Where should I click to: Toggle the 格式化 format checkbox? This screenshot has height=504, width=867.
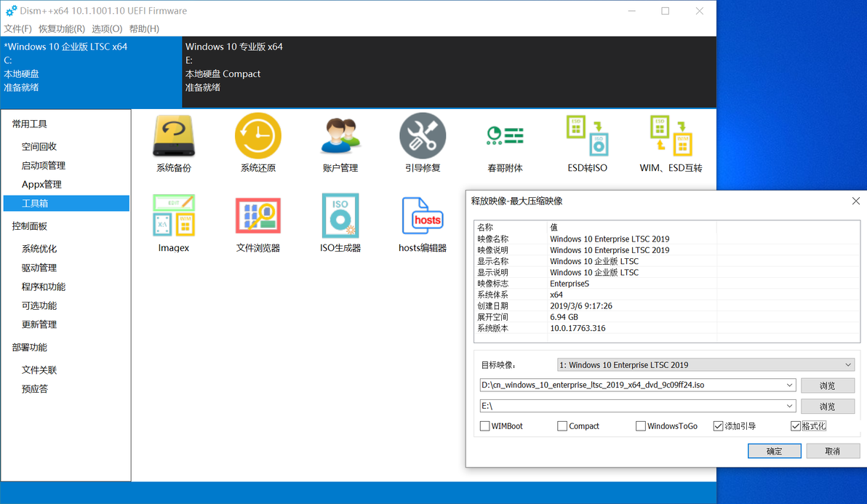tap(796, 426)
